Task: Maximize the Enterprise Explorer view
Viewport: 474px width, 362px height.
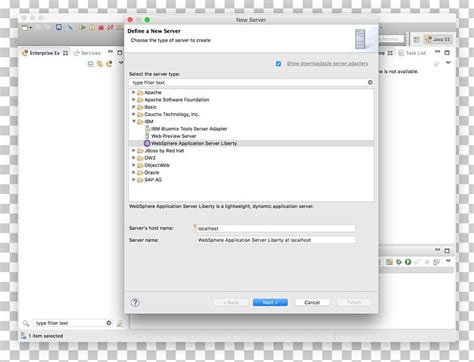Action: point(120,52)
